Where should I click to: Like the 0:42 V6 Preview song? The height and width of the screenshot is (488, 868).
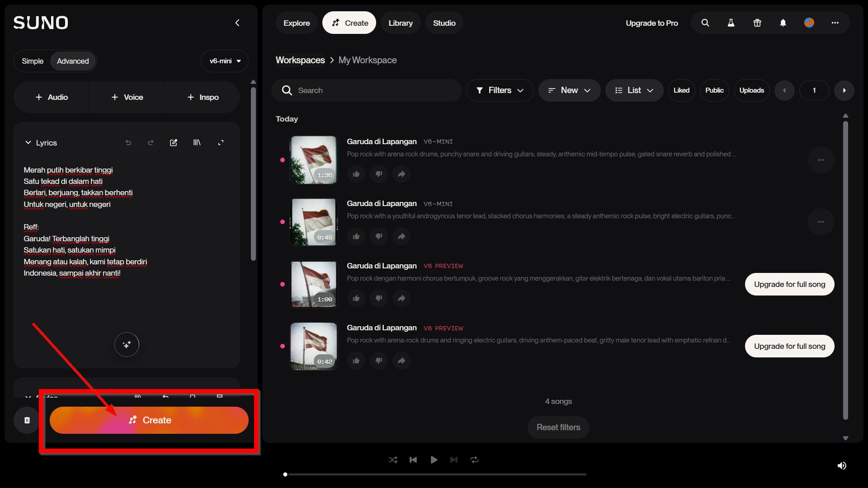point(356,361)
